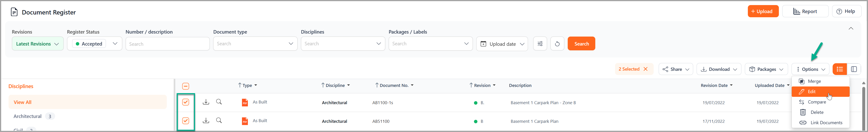This screenshot has width=868, height=132.
Task: Switch to split panel view layout
Action: click(x=854, y=69)
